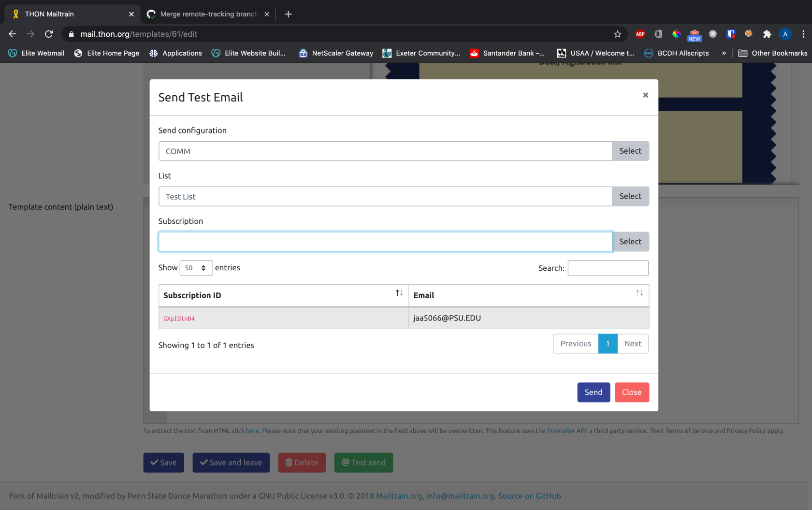Open the AdBlock Plus extension

point(640,34)
